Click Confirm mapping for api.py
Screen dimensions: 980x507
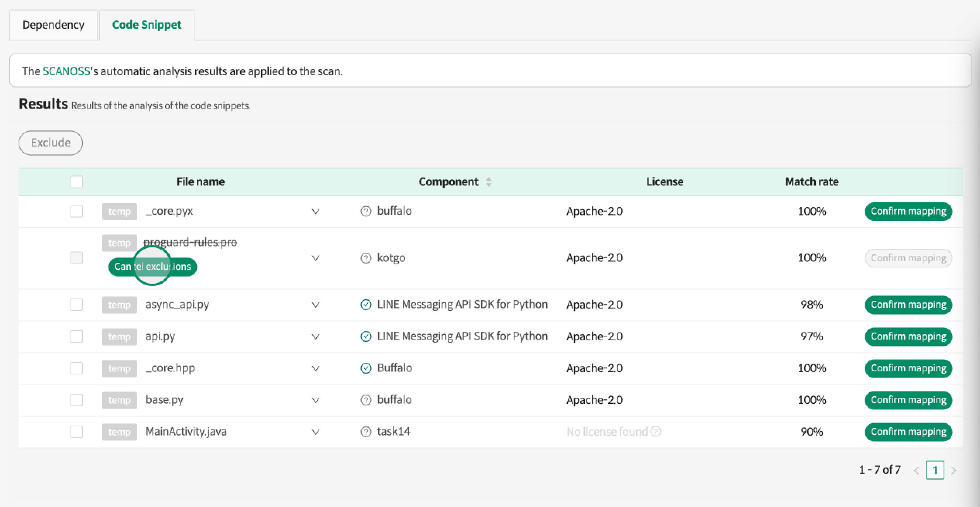click(908, 336)
